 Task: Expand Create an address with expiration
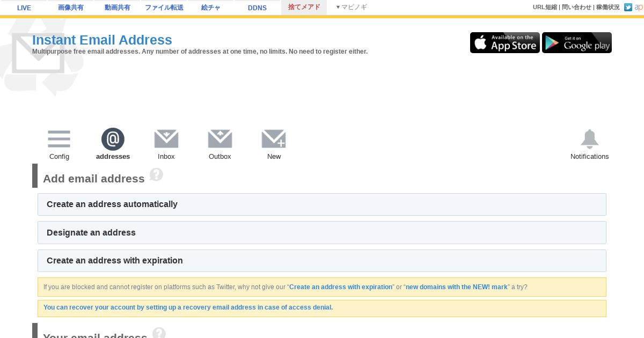tap(322, 261)
